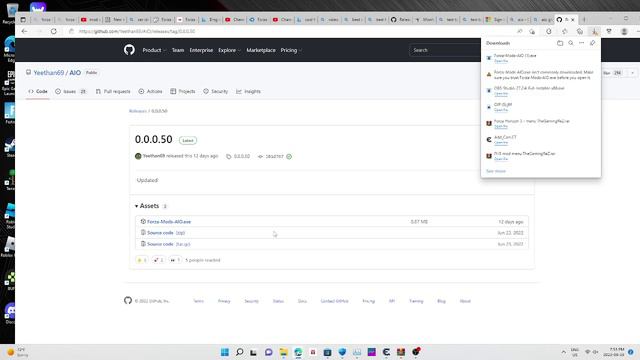The image size is (640, 360).
Task: Pin the Downloads panel
Action: coord(592,43)
